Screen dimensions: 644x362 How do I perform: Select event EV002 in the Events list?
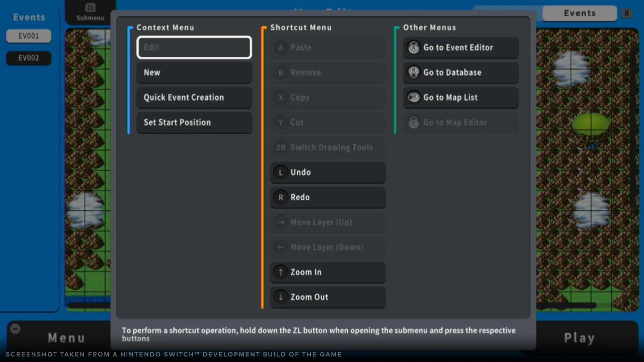pos(29,58)
